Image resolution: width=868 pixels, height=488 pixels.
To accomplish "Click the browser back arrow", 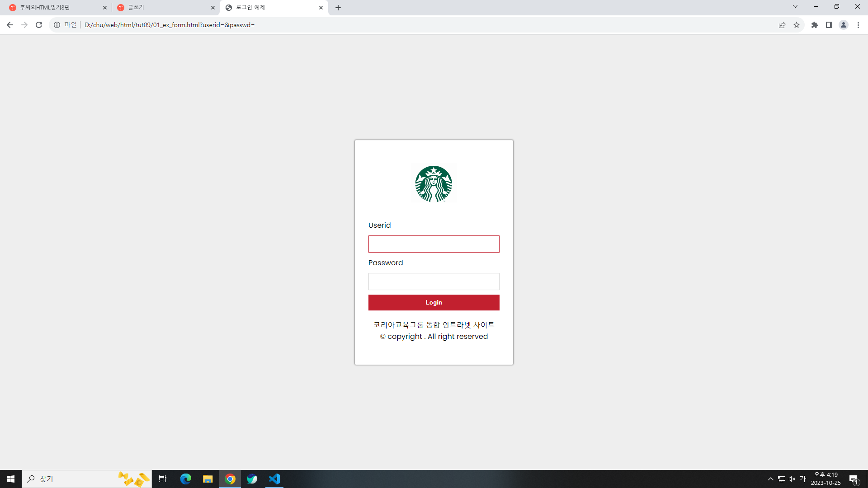I will pos(10,25).
